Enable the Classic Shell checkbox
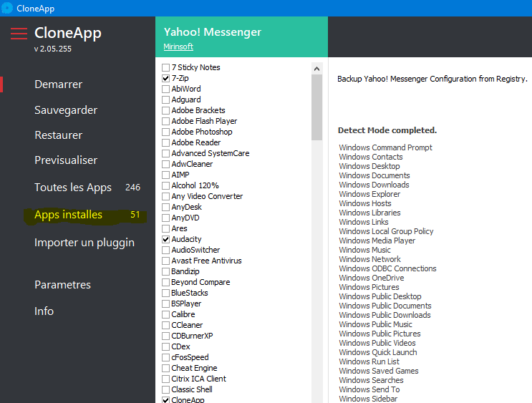Screen dimensions: 532x403 click(x=165, y=390)
